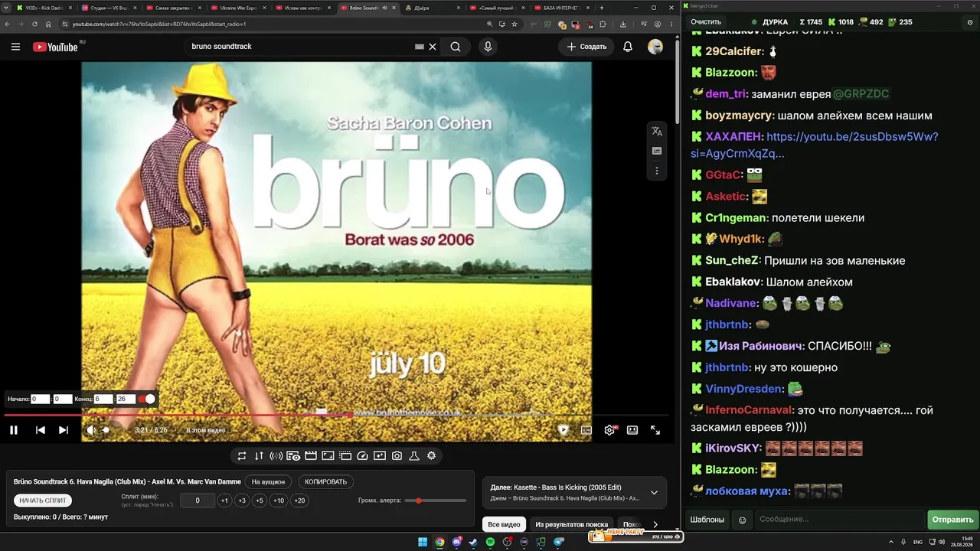Open the three-dot menu beside the video

[657, 171]
